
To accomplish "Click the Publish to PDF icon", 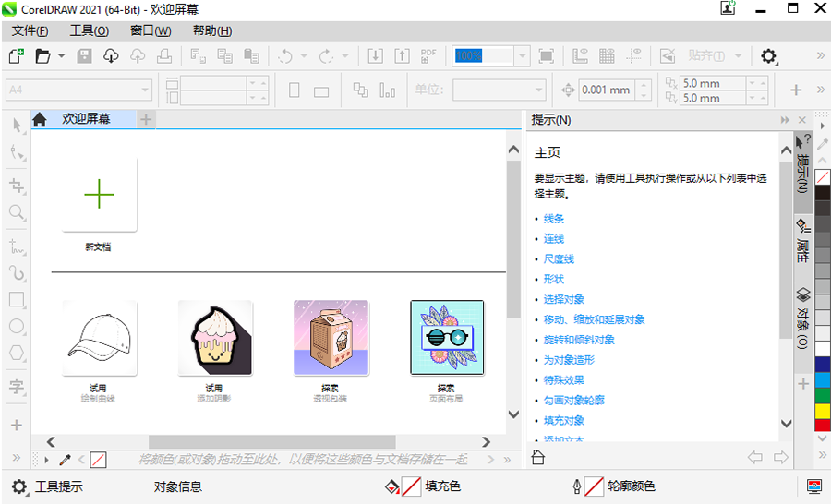I will pyautogui.click(x=428, y=55).
